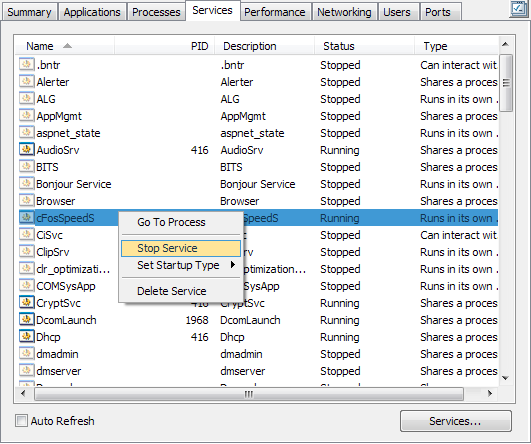Sort by the Name column header
Screen dimensions: 531x444
[64, 46]
